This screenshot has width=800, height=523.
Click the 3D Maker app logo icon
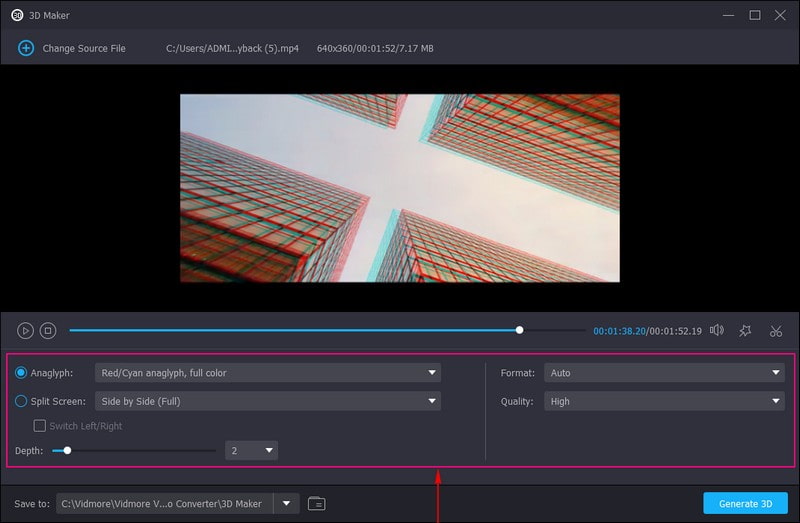[x=17, y=15]
